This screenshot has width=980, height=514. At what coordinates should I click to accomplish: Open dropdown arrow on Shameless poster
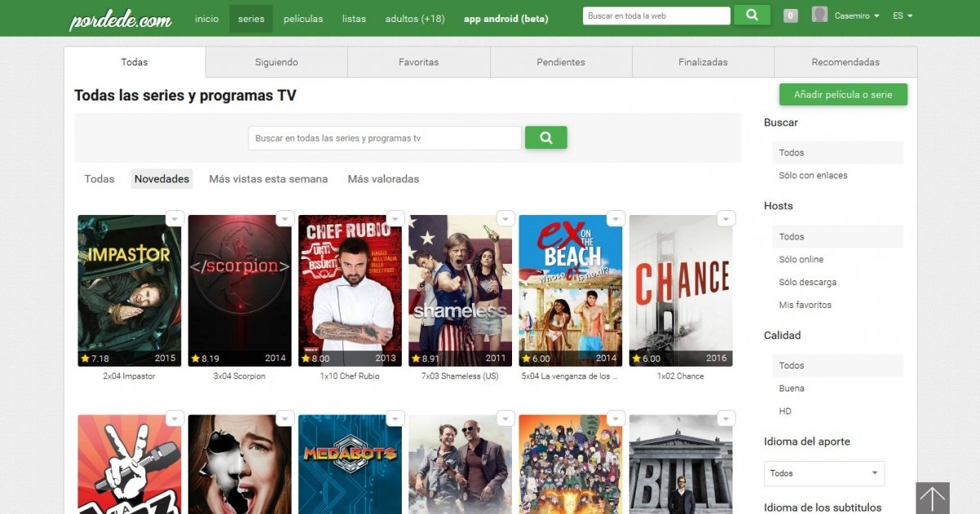[x=506, y=218]
